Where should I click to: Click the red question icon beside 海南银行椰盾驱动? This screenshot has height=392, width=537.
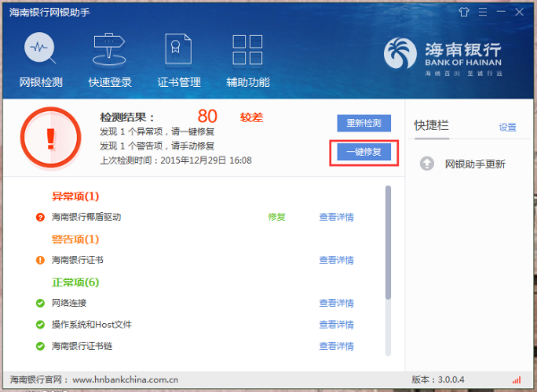click(40, 217)
